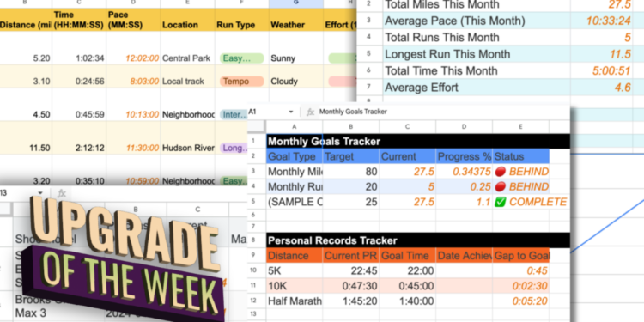The image size is (644, 322).
Task: Select the 11.50 distance cell
Action: tap(26, 137)
